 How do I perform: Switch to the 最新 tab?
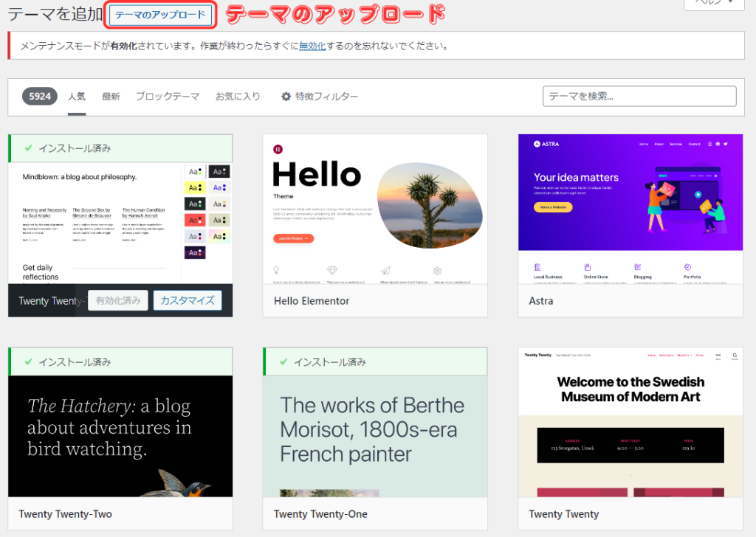111,97
